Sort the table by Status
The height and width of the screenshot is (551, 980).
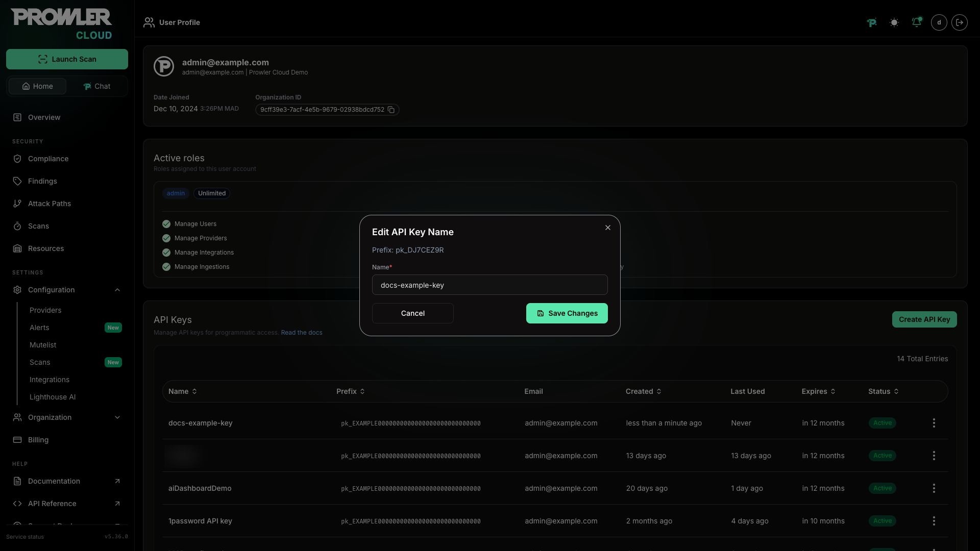(x=884, y=391)
